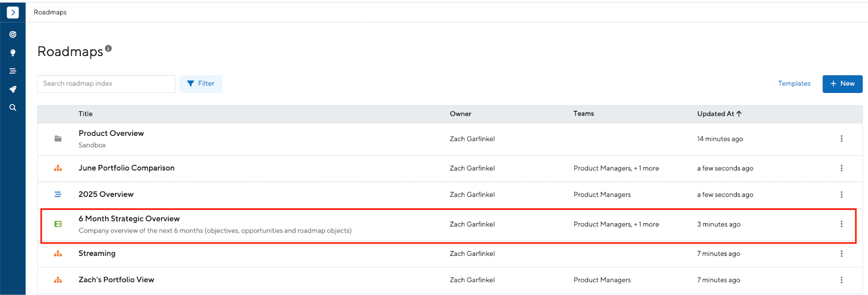
Task: Click the Product Overview folder icon
Action: coord(58,139)
